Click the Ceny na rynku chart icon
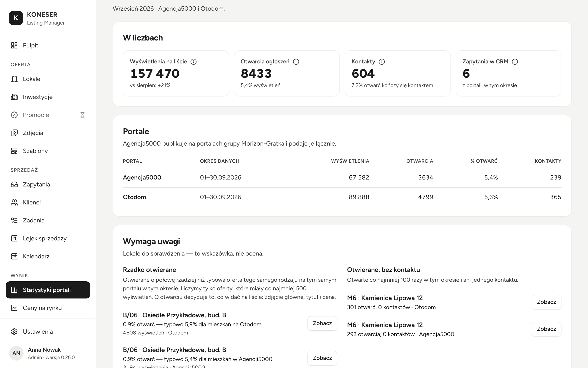The image size is (588, 368). pos(14,308)
